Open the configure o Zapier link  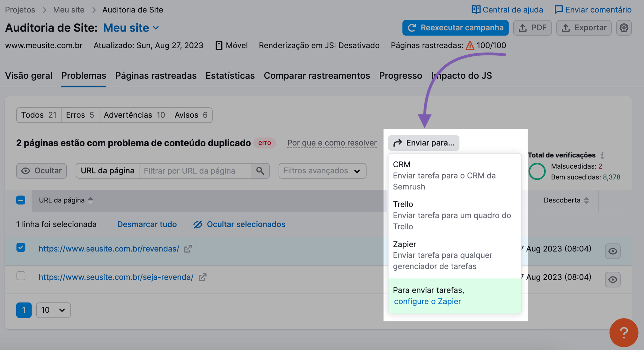pos(428,301)
